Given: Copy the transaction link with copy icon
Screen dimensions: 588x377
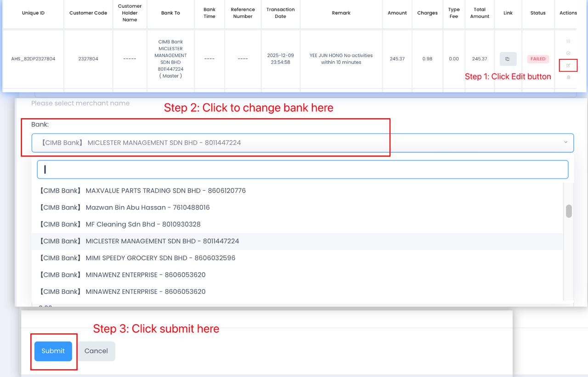Looking at the screenshot, I should 508,59.
